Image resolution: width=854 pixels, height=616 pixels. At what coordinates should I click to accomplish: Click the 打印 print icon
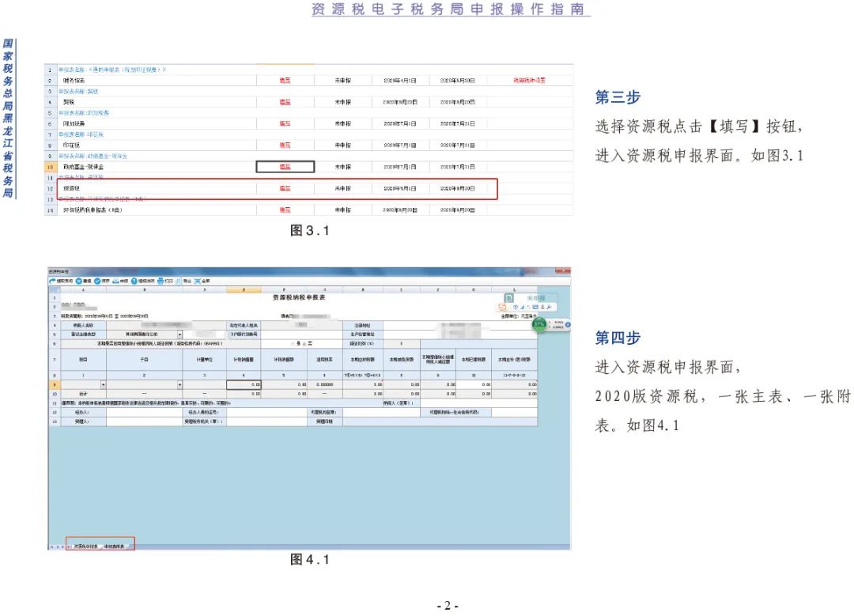click(x=161, y=281)
